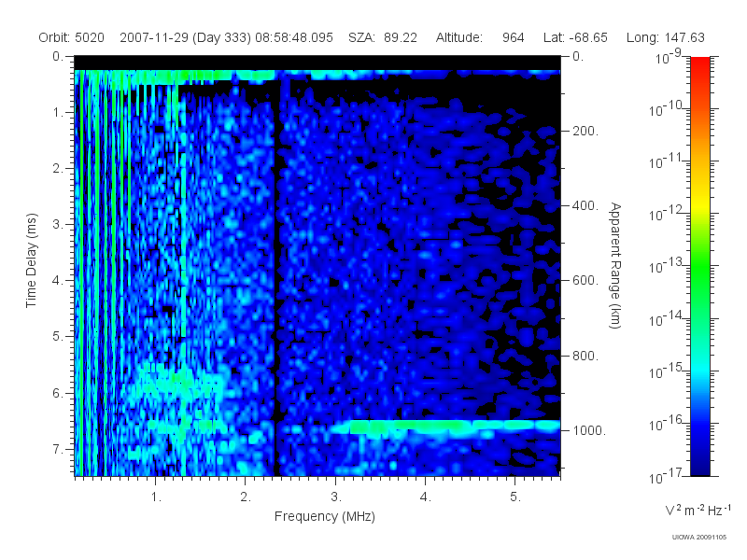Click the '800.' apparent range tick label

(x=585, y=356)
